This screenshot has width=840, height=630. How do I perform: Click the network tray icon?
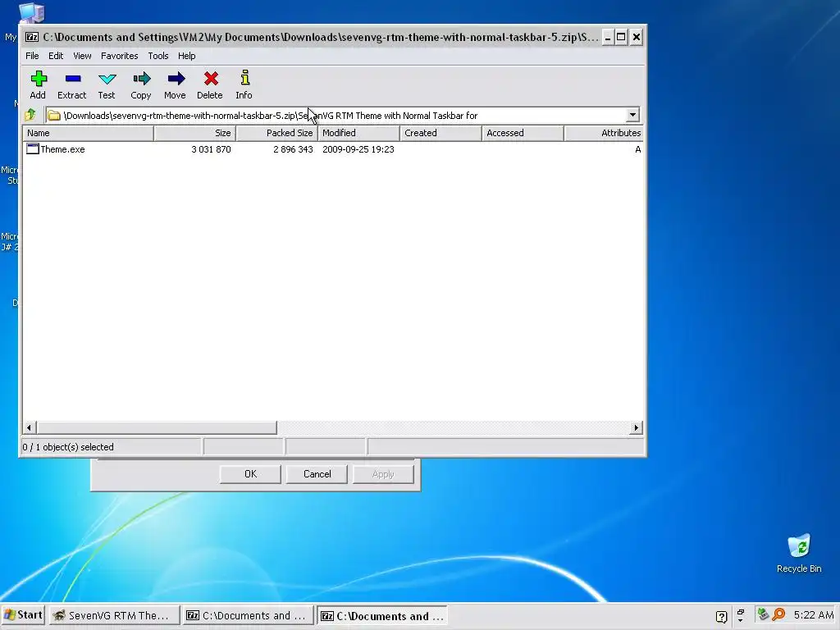point(763,614)
